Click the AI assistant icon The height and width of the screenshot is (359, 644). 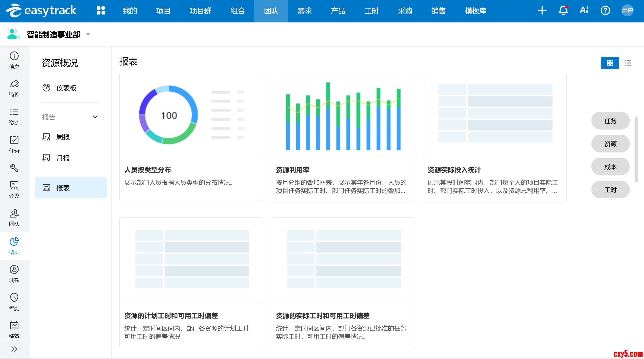click(584, 11)
